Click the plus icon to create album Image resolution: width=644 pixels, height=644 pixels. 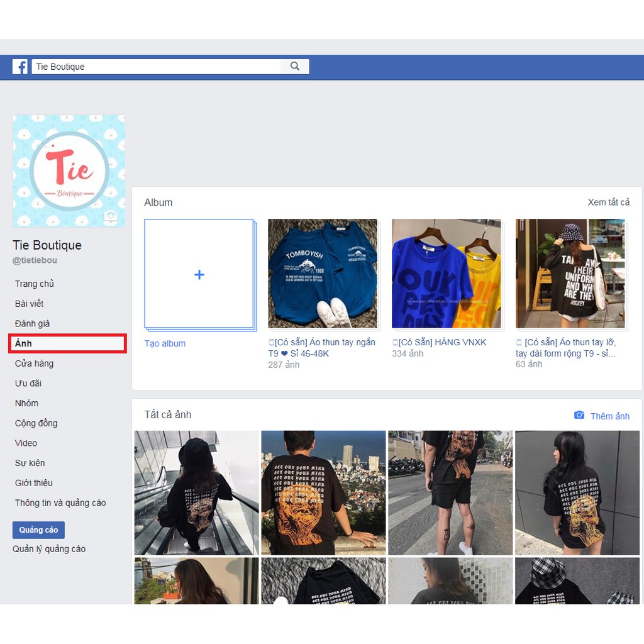199,275
